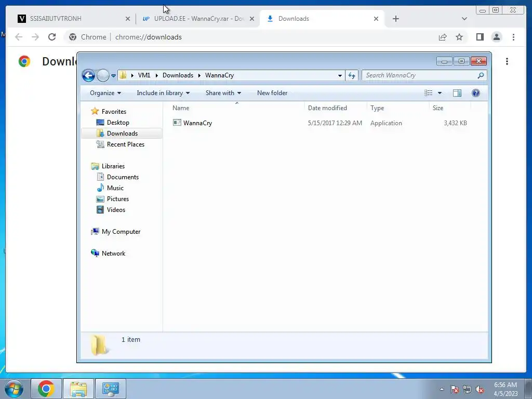Expand the arrow after Downloads breadcrumb
The image size is (532, 399).
point(199,75)
